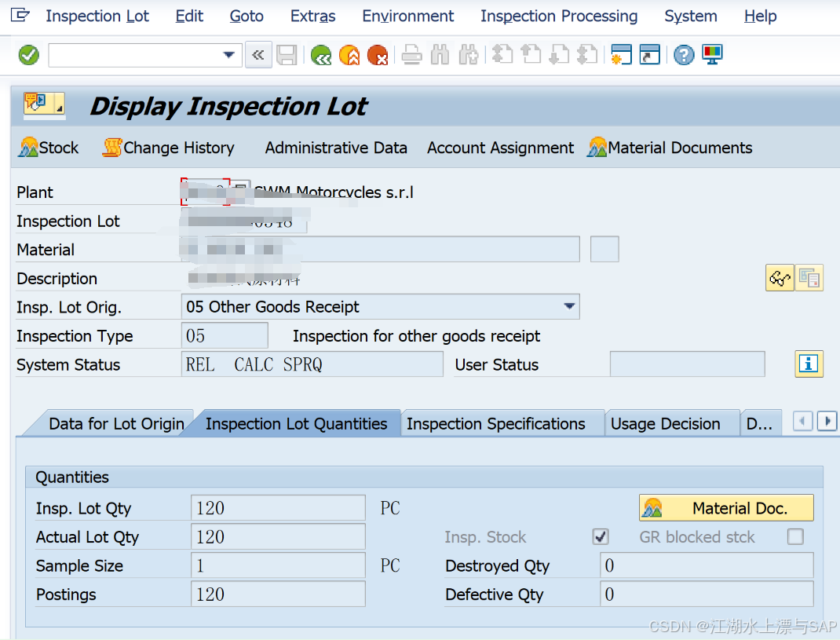This screenshot has height=640, width=840.
Task: Click the small box right of Material
Action: click(x=604, y=249)
